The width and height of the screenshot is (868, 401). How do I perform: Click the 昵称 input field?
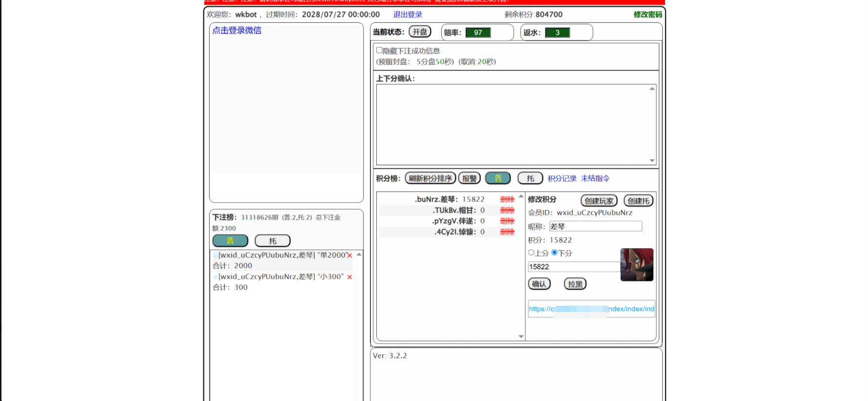click(595, 227)
